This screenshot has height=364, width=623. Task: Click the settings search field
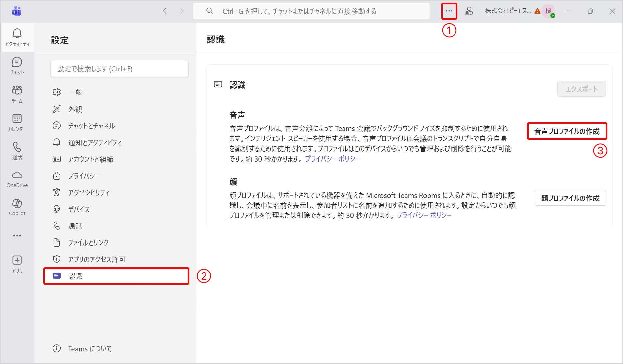click(119, 69)
